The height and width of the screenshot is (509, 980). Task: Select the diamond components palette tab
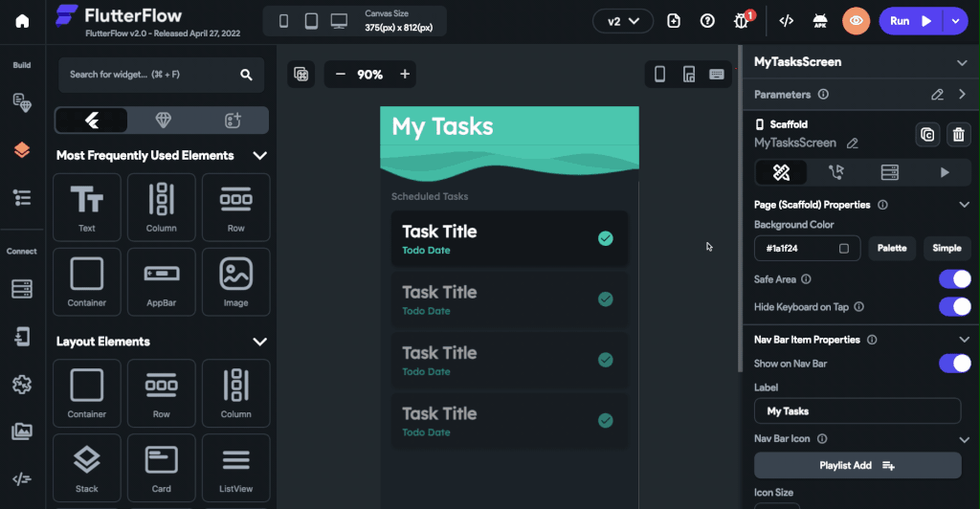[163, 120]
